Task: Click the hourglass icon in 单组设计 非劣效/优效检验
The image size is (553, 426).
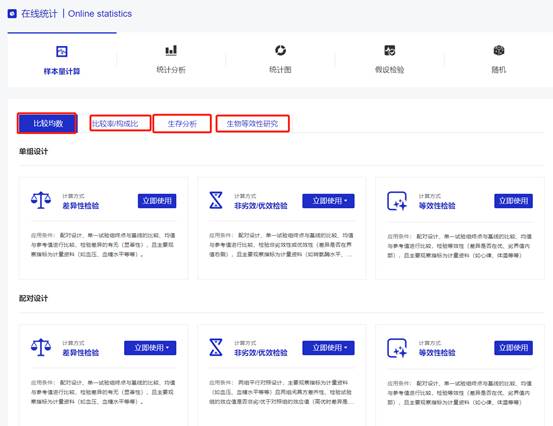Action: [x=216, y=200]
